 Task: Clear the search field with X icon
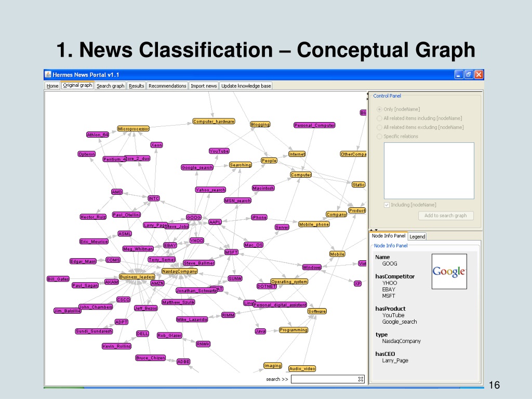click(x=361, y=379)
